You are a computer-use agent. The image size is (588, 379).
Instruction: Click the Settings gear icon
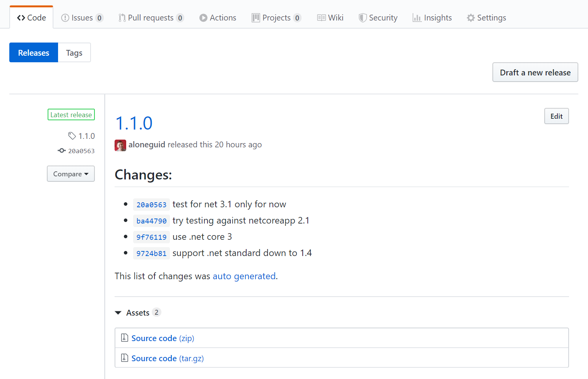pyautogui.click(x=471, y=18)
